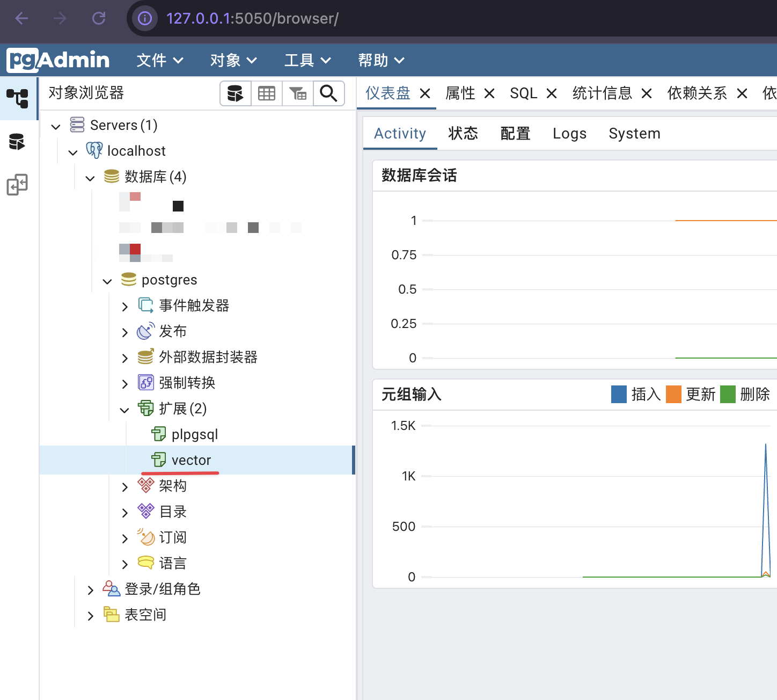Select the System dashboard sub-tab
This screenshot has width=777, height=700.
click(635, 133)
